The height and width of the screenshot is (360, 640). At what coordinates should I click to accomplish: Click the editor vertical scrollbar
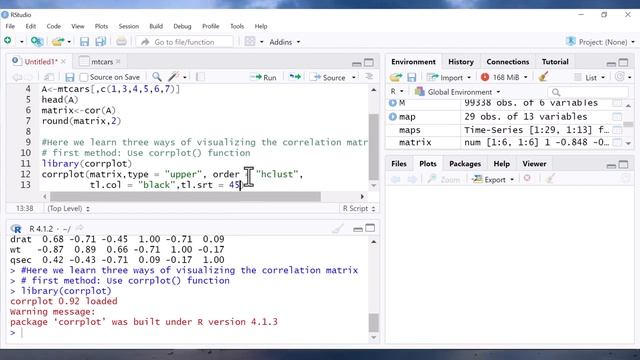point(373,147)
